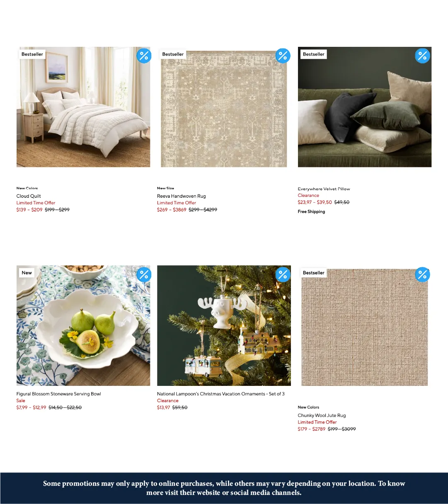Click the discount badge on Chunky Wool Jute Rug
This screenshot has height=504, width=448.
[422, 274]
